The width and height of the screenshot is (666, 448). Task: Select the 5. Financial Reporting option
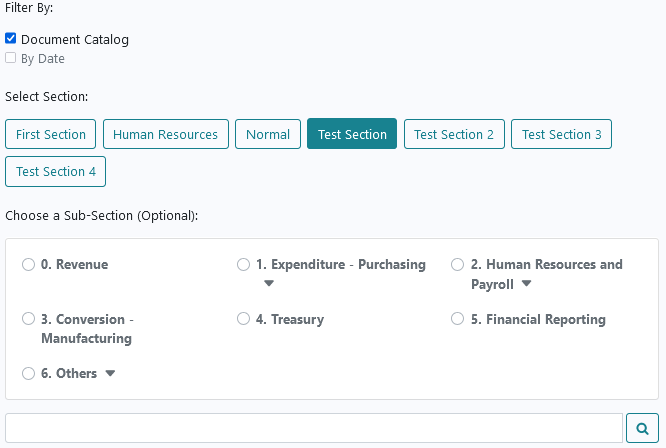457,319
